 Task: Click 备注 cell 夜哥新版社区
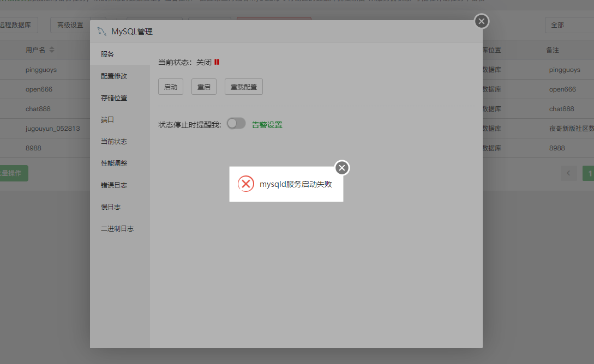pos(571,129)
